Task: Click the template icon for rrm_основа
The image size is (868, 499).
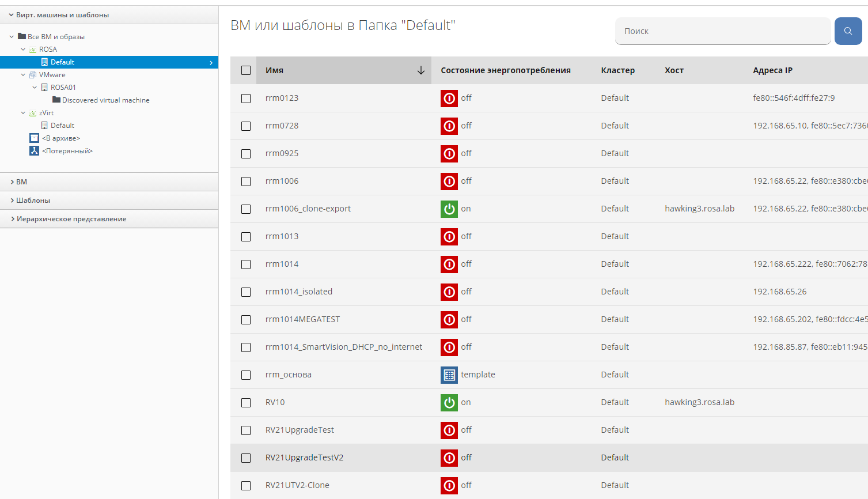Action: [x=449, y=375]
